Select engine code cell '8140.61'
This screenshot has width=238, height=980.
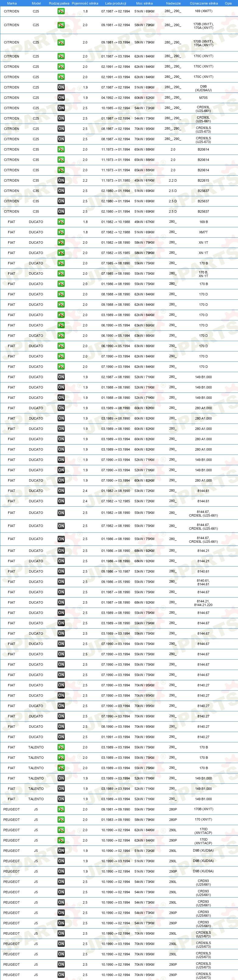[x=203, y=571]
